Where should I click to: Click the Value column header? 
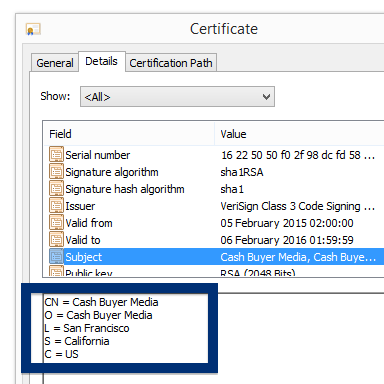tap(299, 134)
